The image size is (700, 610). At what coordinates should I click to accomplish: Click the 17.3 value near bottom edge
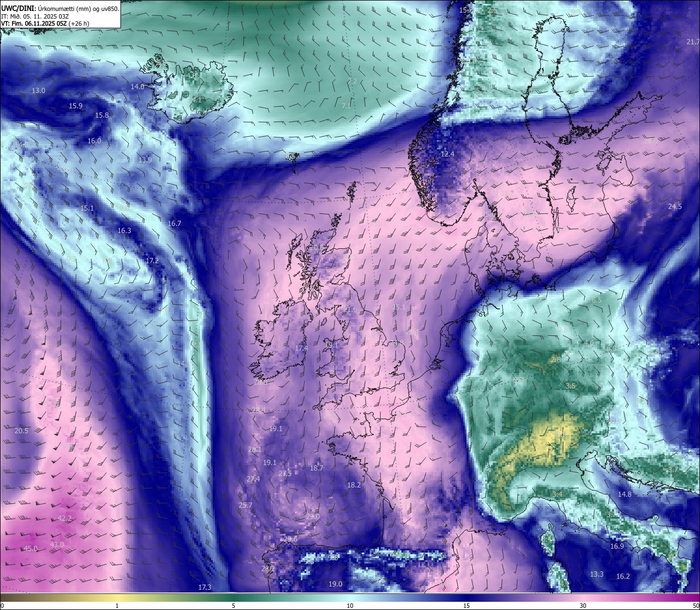click(205, 587)
